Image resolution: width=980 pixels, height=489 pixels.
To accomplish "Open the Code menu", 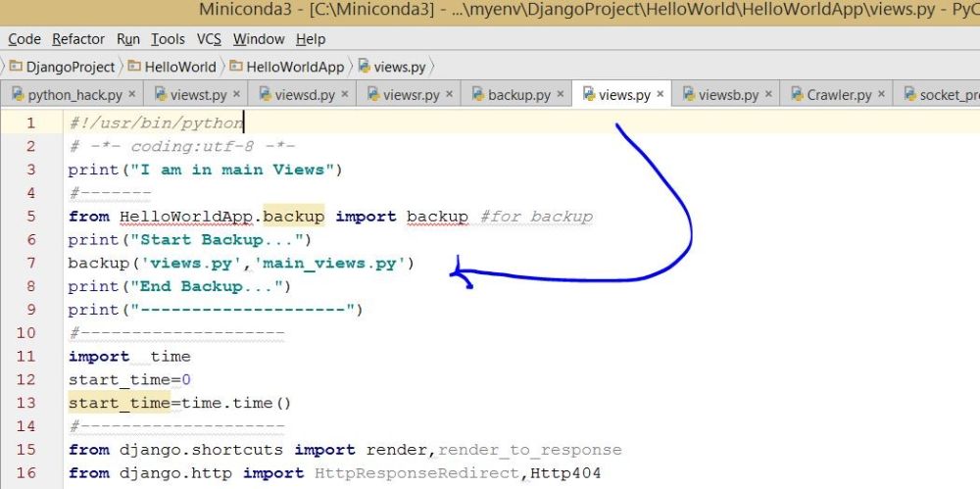I will [24, 39].
